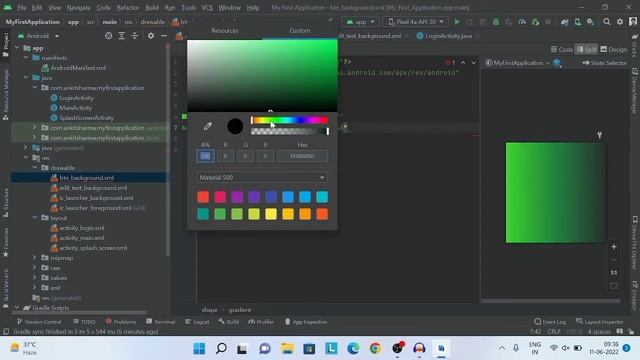
Task: Expand all in Project panel toolbar
Action: 122,36
